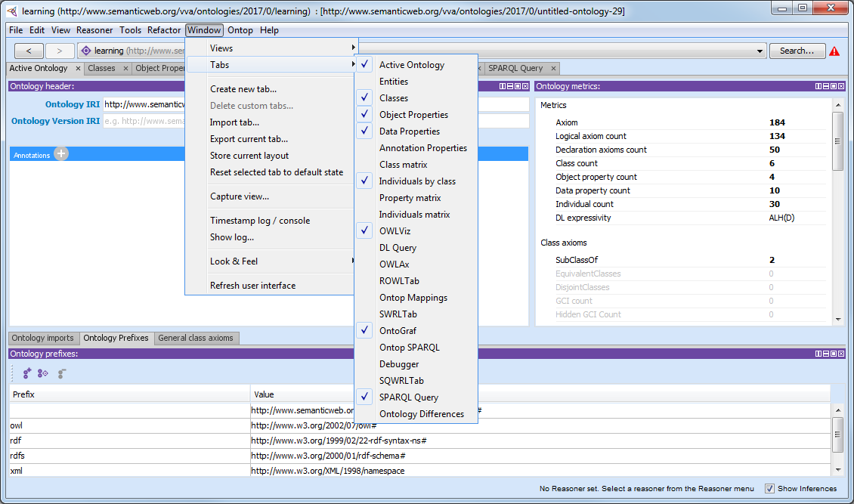This screenshot has height=504, width=854.
Task: Switch to the General class axioms tab
Action: pos(196,338)
